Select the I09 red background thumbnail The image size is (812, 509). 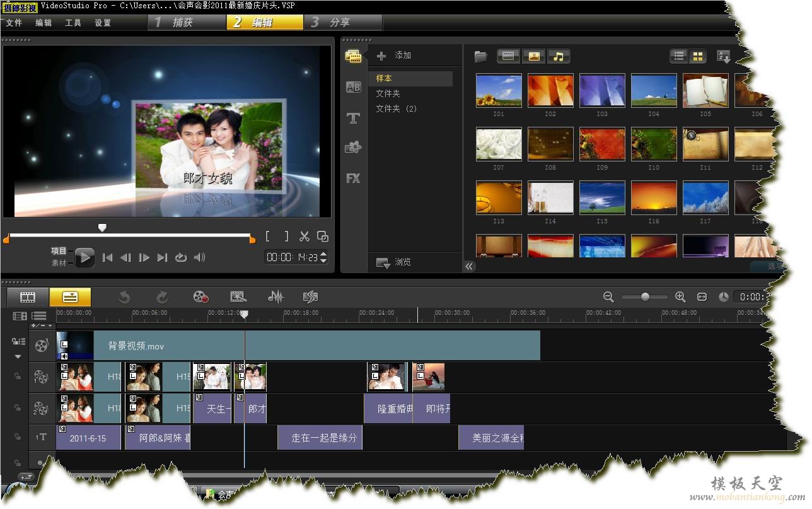(602, 144)
